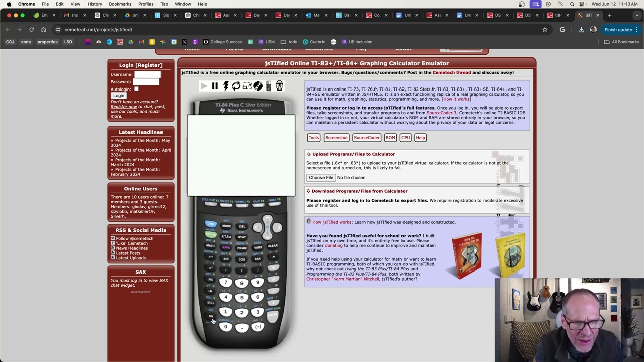The image size is (644, 362).
Task: Toggle the Autologin checkbox
Action: tap(136, 89)
